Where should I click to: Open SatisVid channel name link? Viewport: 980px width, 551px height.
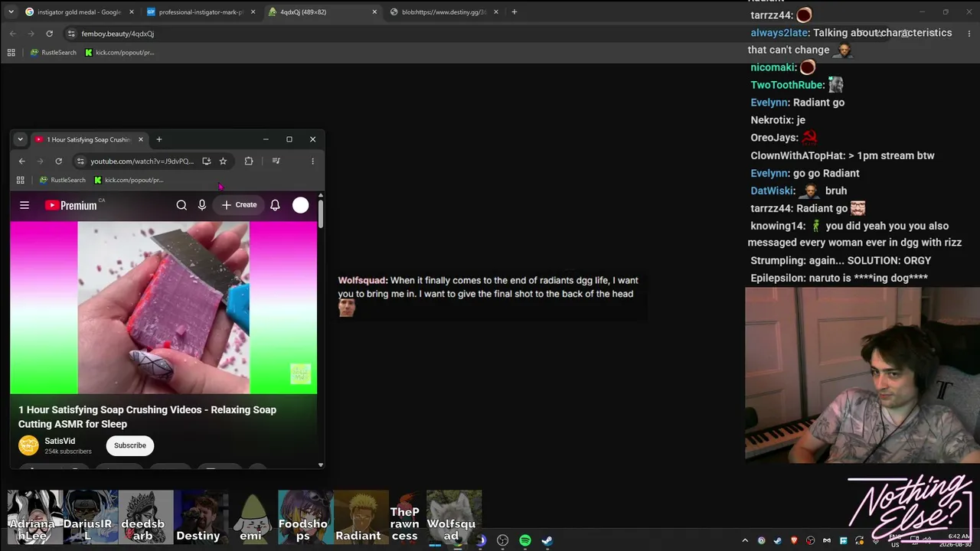(x=60, y=441)
